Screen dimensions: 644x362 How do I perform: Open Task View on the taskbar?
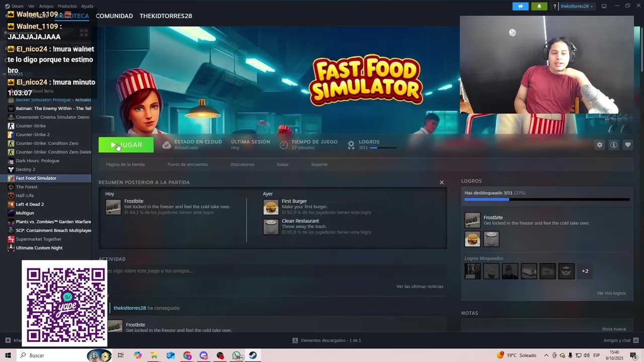[121, 355]
